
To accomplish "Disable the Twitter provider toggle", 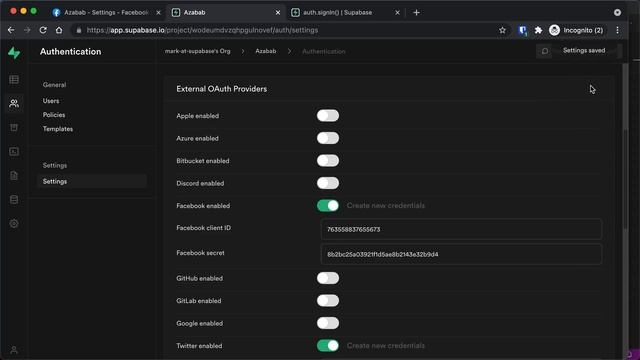I will pyautogui.click(x=328, y=346).
